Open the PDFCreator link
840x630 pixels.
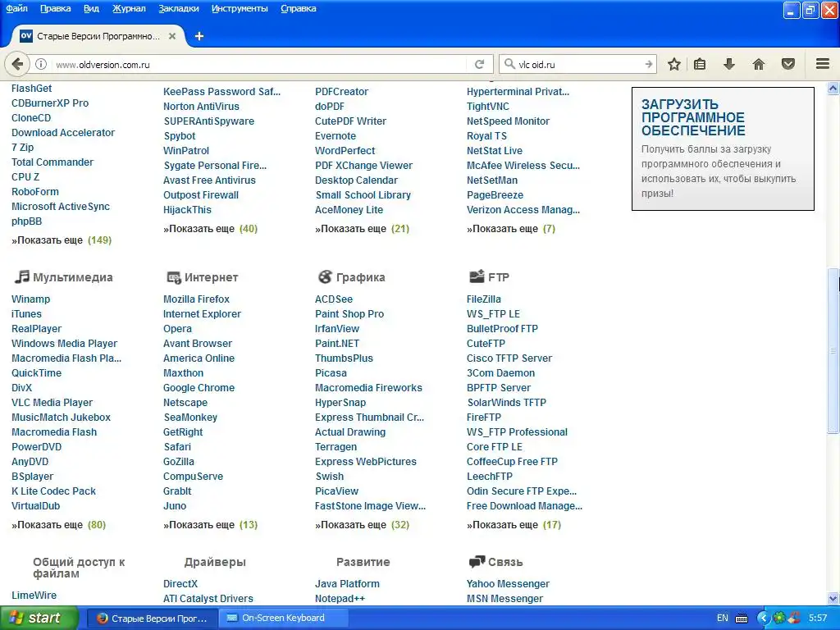(341, 92)
